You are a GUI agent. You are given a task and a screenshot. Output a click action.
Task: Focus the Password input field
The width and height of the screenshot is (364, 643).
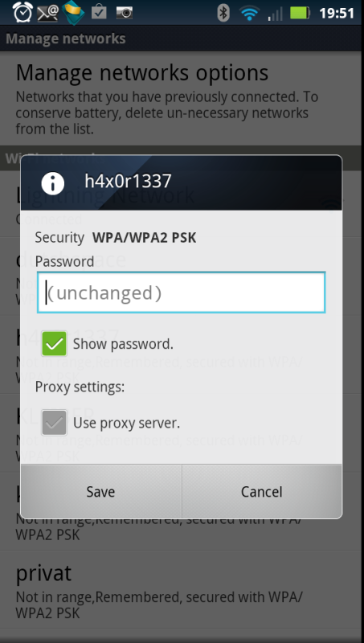pyautogui.click(x=181, y=293)
